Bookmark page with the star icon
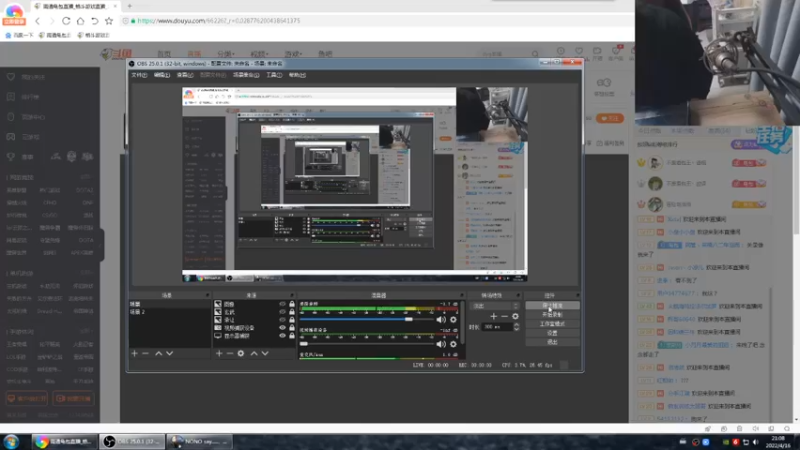800x450 pixels. tap(109, 21)
